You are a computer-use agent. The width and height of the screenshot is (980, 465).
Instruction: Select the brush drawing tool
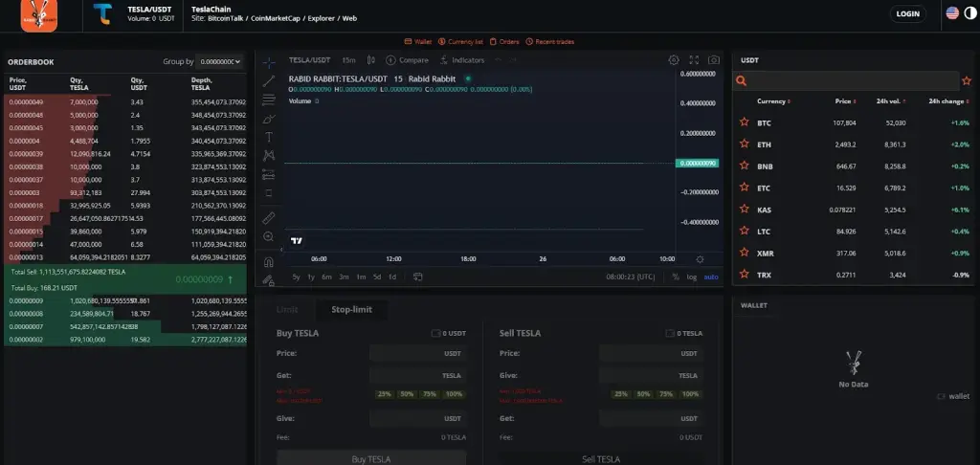pyautogui.click(x=269, y=118)
